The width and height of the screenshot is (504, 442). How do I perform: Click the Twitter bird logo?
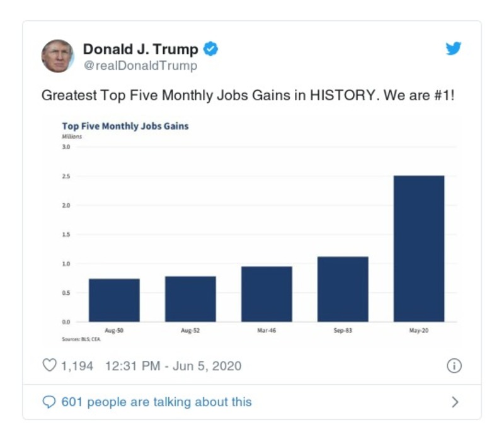click(454, 50)
